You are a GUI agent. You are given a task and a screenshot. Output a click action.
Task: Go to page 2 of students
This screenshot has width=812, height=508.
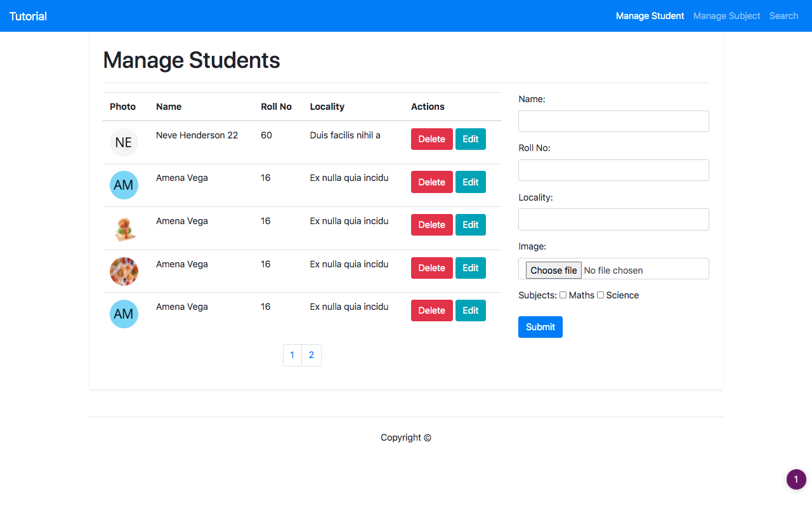point(311,355)
